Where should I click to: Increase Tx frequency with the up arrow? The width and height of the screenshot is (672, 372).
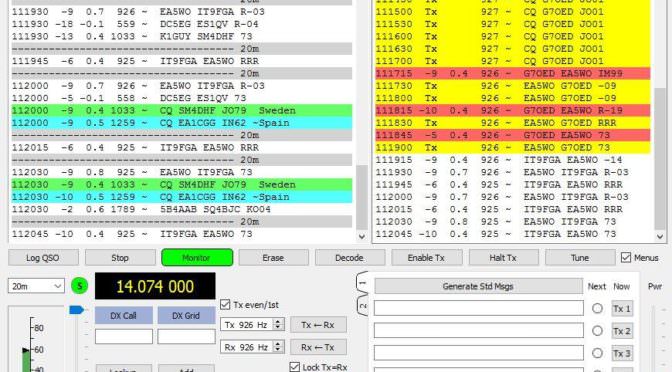278,321
